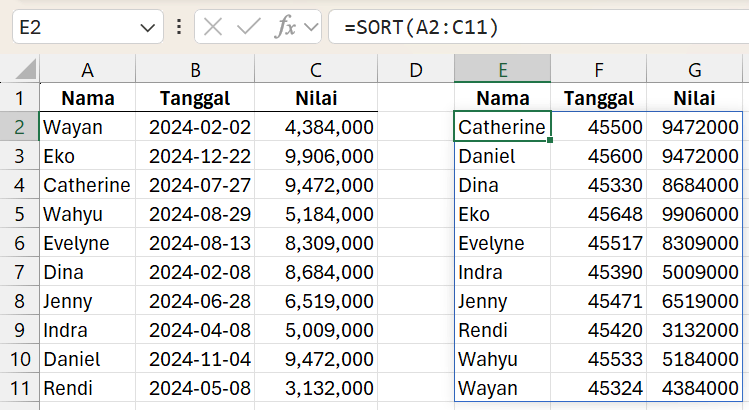Select row 1 header
Viewport: 749px width, 410px height.
point(20,98)
